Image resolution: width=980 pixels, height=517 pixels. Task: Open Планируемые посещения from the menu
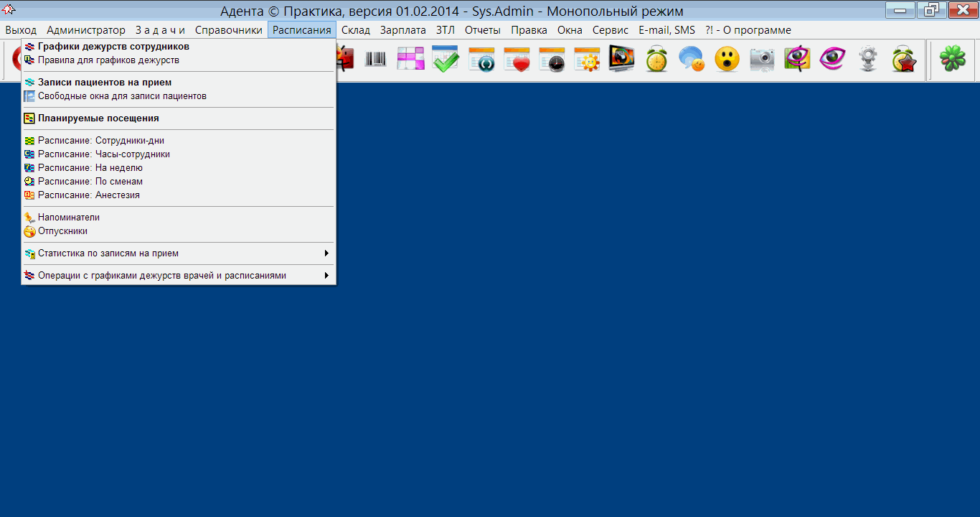[x=98, y=118]
